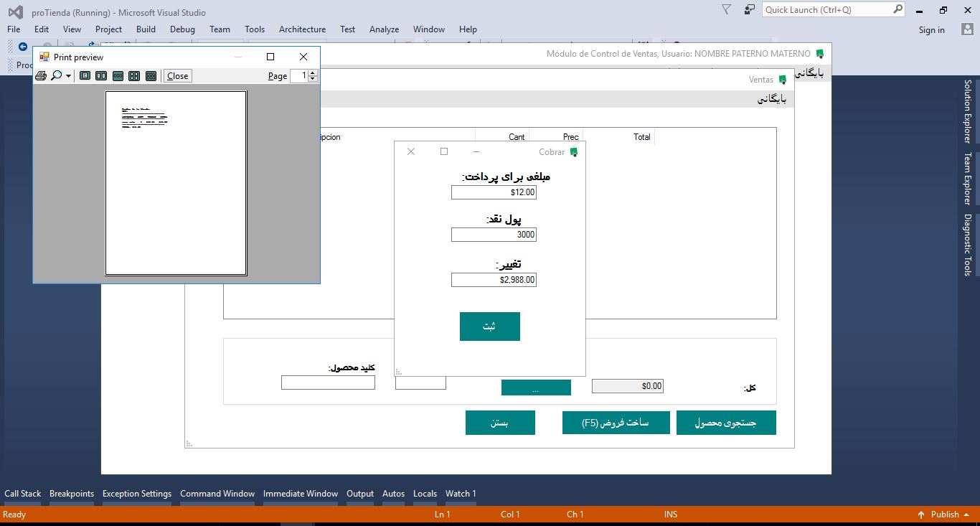Open the Solution Explorer side tab
The width and height of the screenshot is (980, 526).
pos(967,111)
